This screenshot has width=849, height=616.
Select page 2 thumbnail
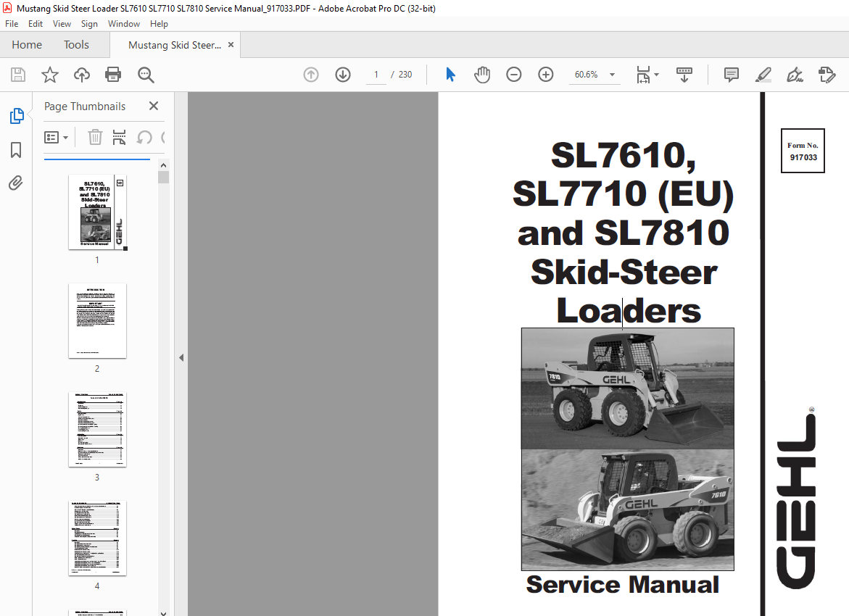click(x=97, y=320)
